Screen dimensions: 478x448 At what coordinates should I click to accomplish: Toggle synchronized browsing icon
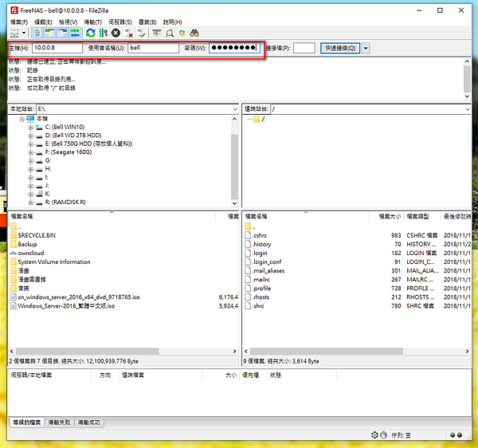click(182, 33)
